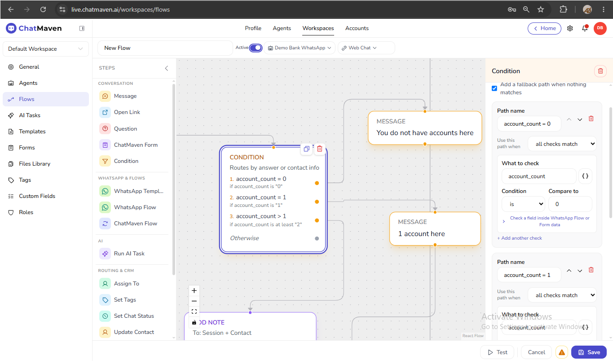
Task: Delete account_count = 0 path trash icon
Action: coord(591,118)
